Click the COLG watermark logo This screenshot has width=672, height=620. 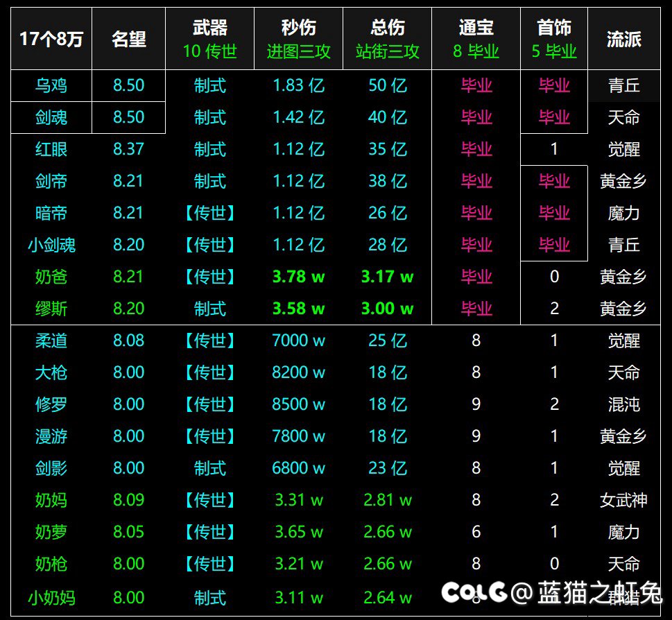coord(476,593)
